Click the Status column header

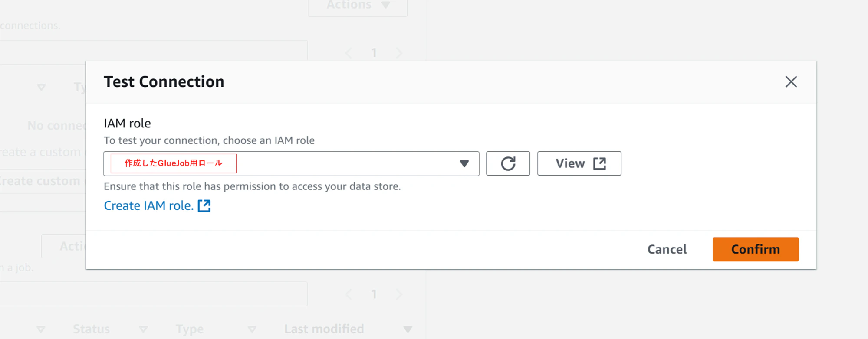pos(91,329)
